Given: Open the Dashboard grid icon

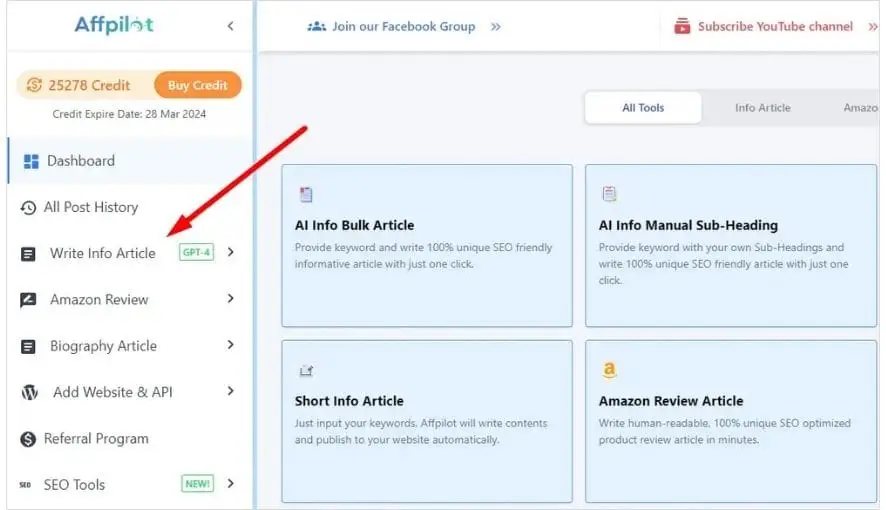Looking at the screenshot, I should (31, 162).
